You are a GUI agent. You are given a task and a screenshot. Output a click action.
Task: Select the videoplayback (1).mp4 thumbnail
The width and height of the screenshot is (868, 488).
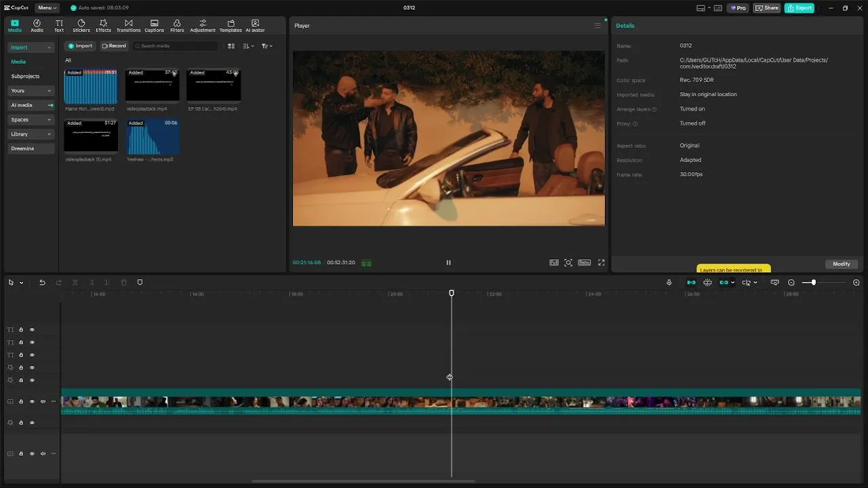(x=90, y=136)
